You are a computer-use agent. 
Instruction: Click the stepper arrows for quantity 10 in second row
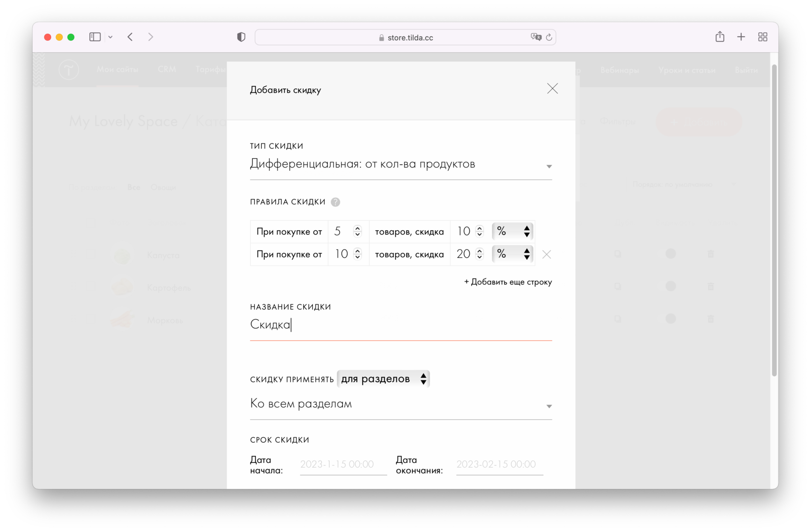tap(358, 254)
